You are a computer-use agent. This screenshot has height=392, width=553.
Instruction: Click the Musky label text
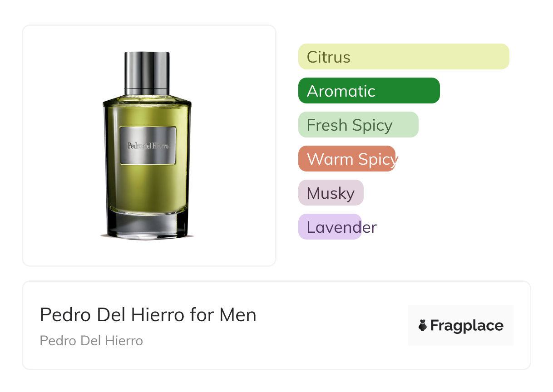pyautogui.click(x=331, y=194)
